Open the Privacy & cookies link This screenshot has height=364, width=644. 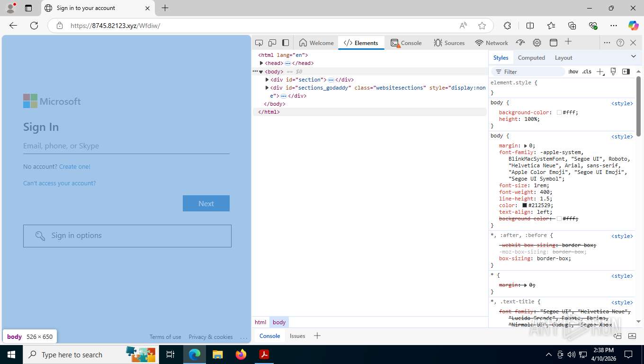click(211, 337)
